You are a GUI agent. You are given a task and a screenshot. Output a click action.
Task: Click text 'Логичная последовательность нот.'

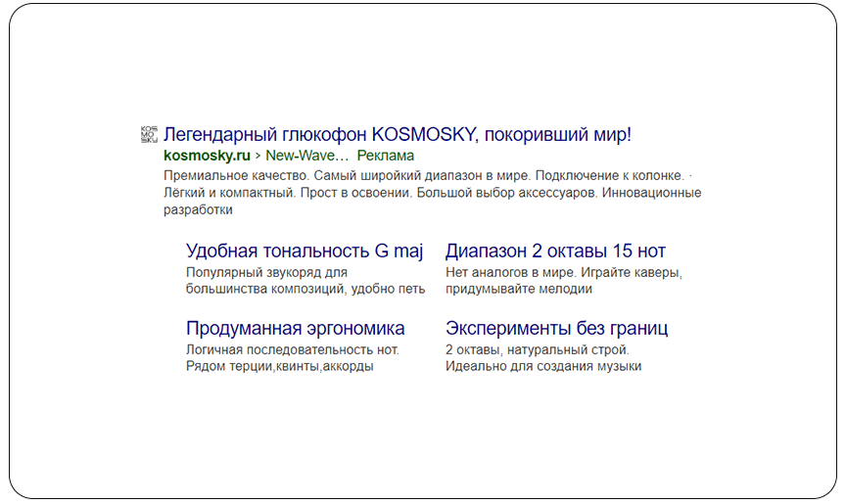pos(293,349)
